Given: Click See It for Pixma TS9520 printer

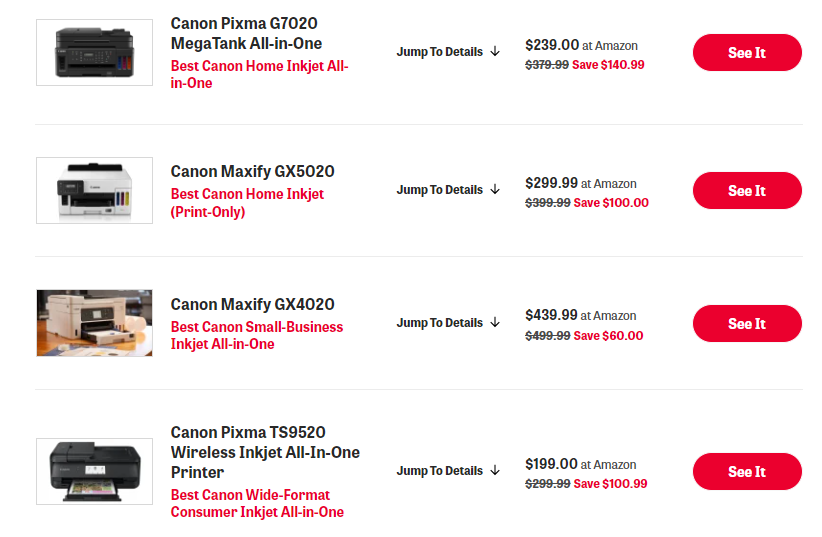Looking at the screenshot, I should pyautogui.click(x=747, y=471).
